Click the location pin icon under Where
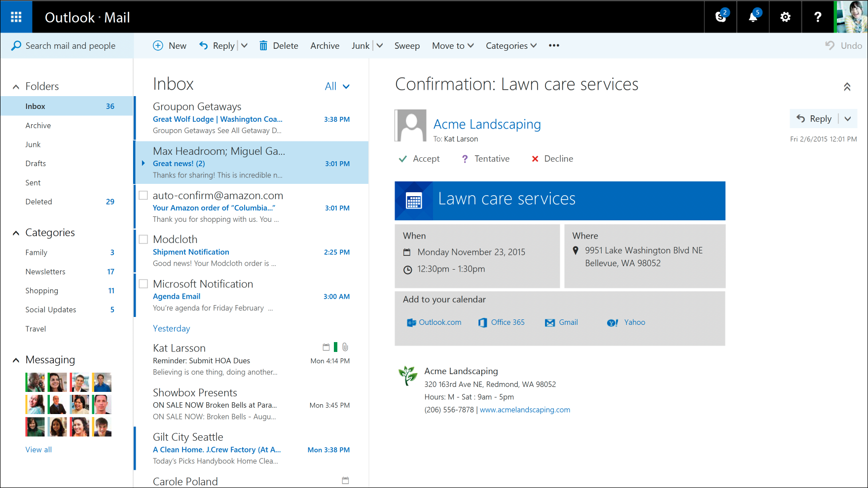 point(576,250)
